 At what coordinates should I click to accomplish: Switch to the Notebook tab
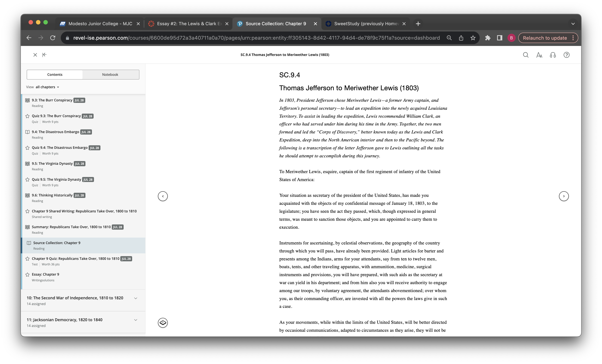(x=110, y=75)
